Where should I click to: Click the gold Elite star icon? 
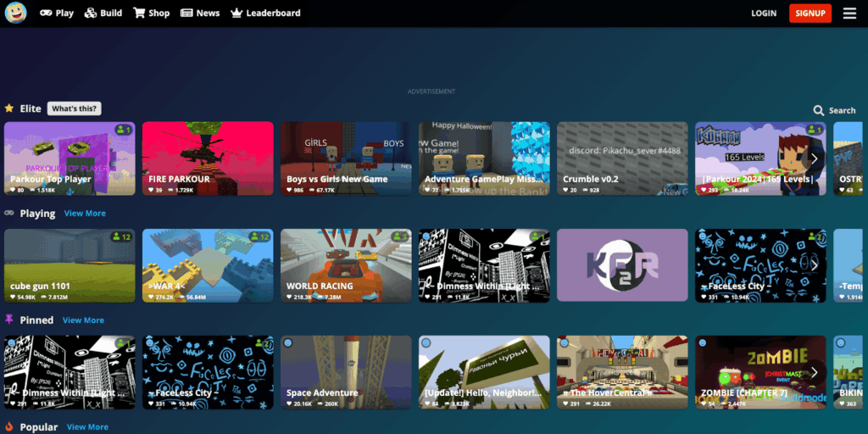coord(9,108)
